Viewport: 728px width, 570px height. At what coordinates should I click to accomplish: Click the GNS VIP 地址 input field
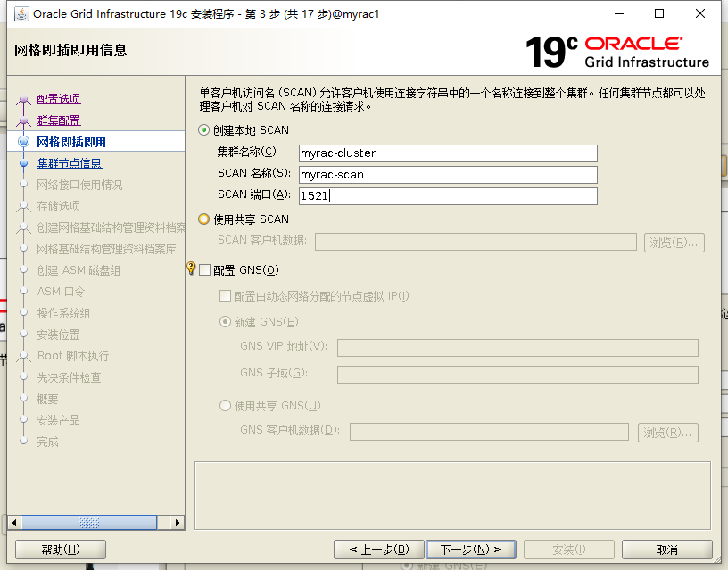pyautogui.click(x=517, y=348)
